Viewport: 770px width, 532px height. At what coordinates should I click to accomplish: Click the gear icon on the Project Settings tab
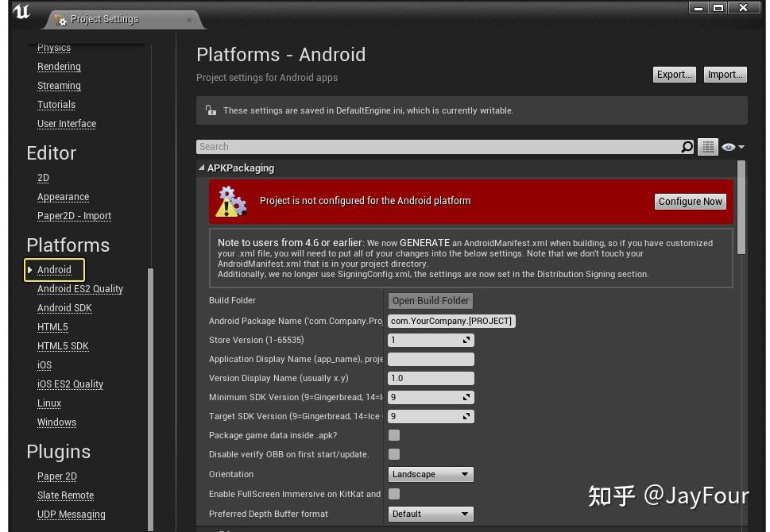coord(61,20)
